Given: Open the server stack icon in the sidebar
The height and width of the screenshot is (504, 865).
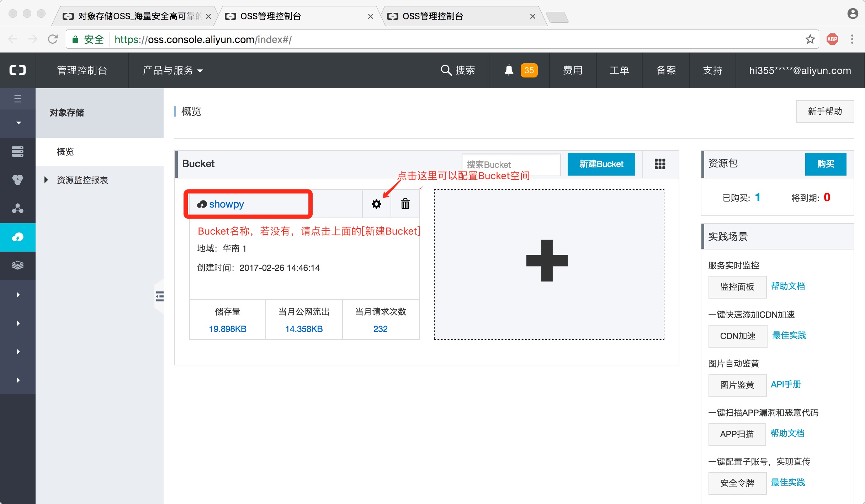Looking at the screenshot, I should [18, 151].
